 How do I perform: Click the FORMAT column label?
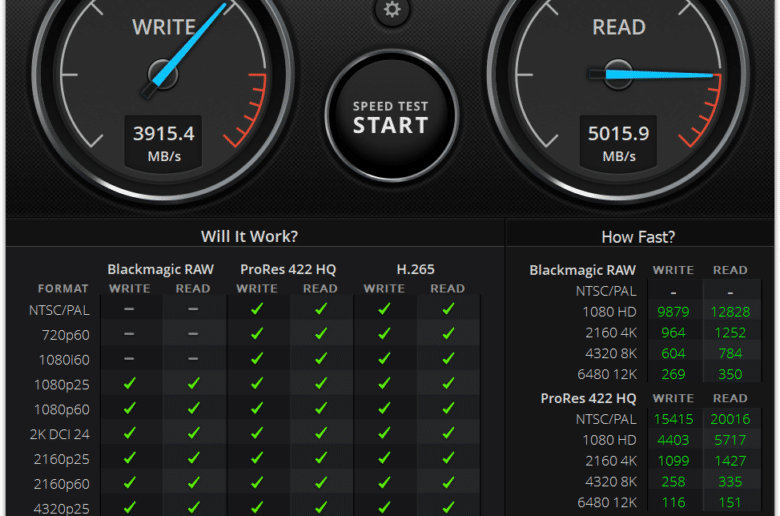63,289
